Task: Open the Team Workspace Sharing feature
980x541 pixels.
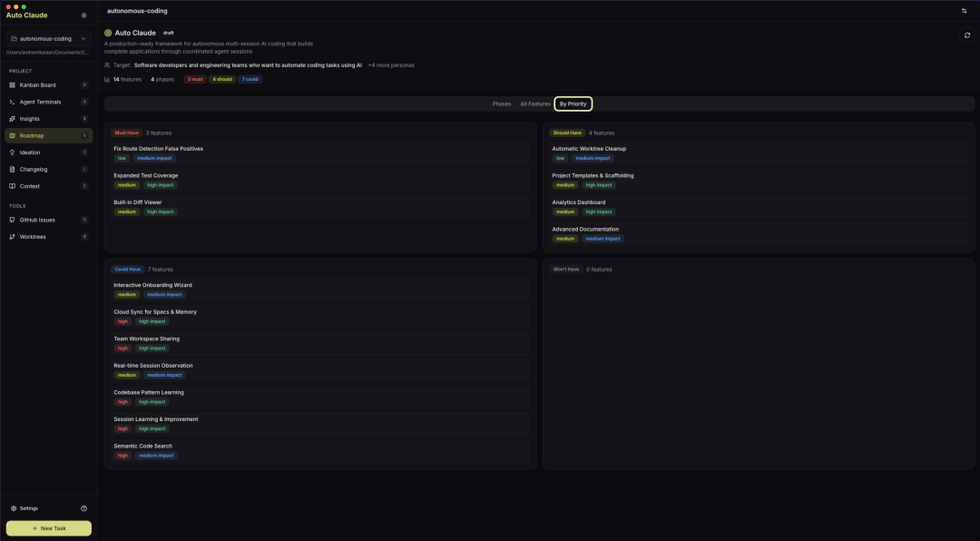Action: 320,343
